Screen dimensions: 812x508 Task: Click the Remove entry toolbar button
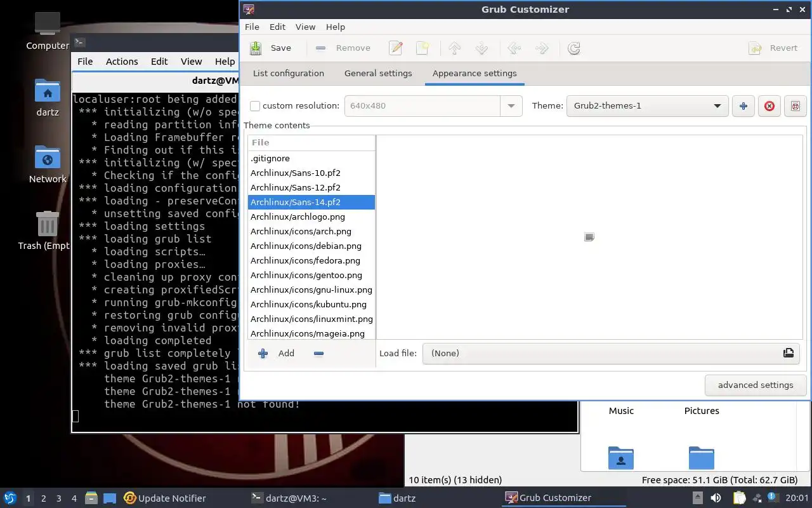343,48
